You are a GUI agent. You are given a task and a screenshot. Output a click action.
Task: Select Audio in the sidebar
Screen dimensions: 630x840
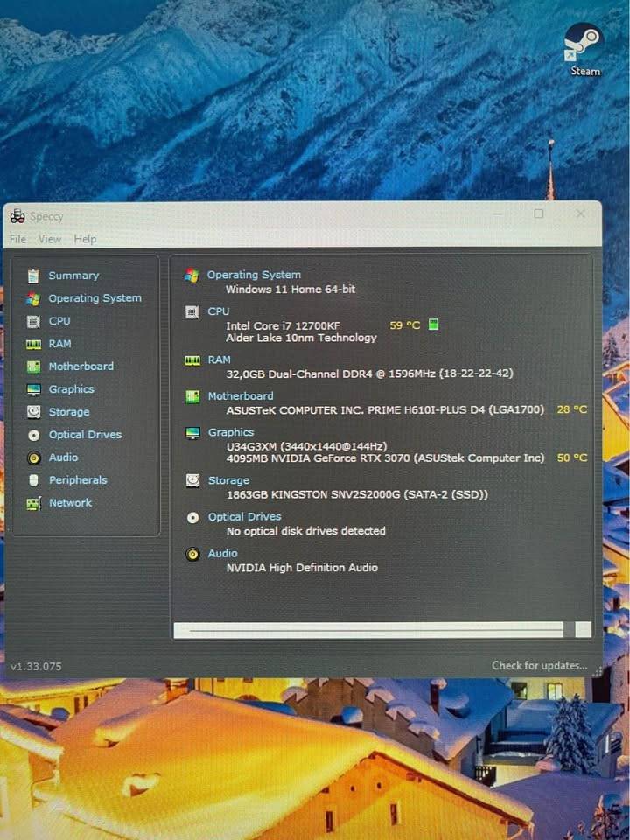click(x=63, y=458)
